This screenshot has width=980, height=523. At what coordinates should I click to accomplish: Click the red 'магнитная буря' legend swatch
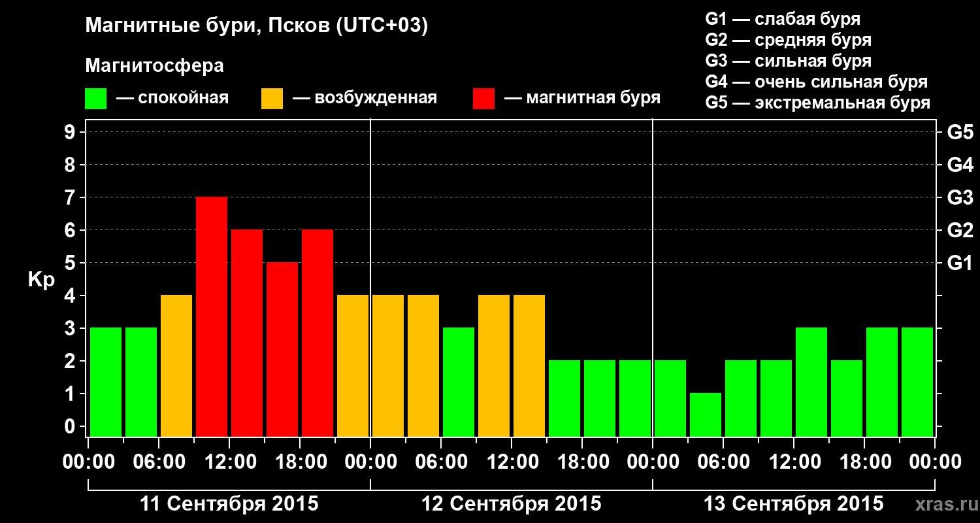(483, 99)
